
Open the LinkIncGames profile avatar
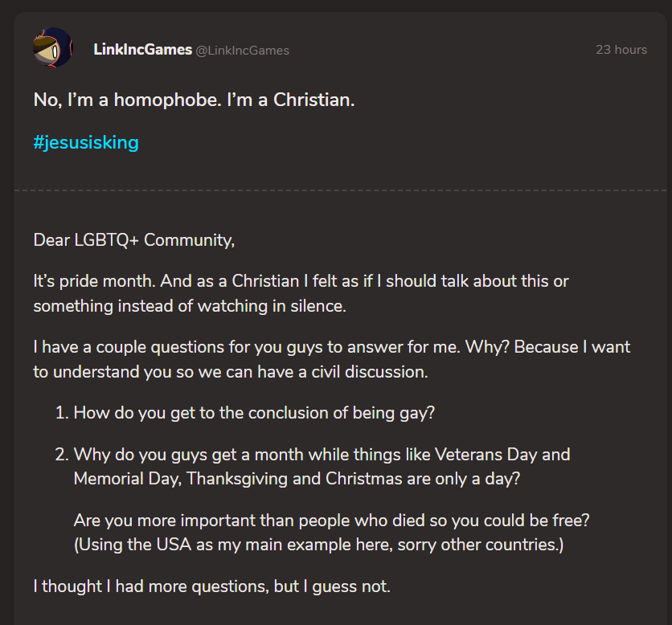(x=53, y=47)
